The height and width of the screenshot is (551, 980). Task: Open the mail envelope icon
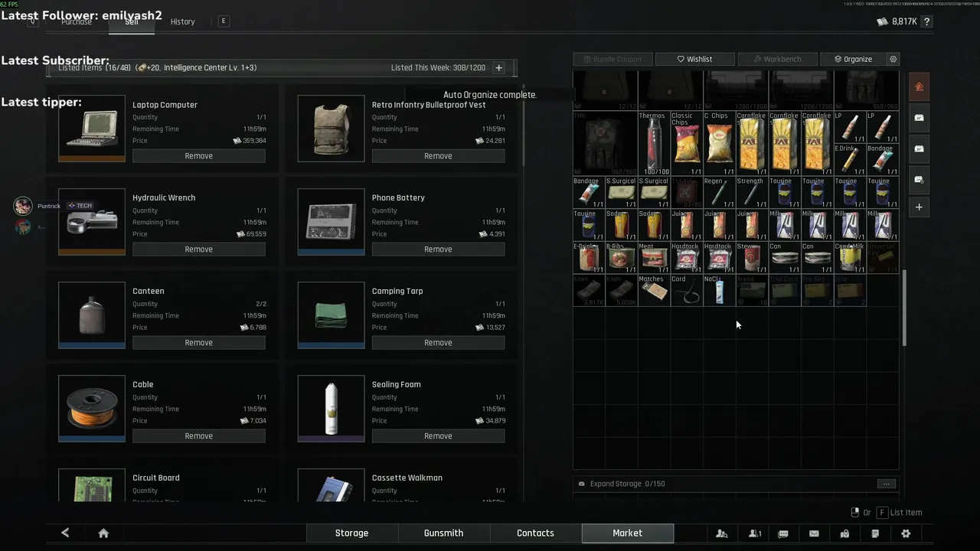[x=814, y=533]
